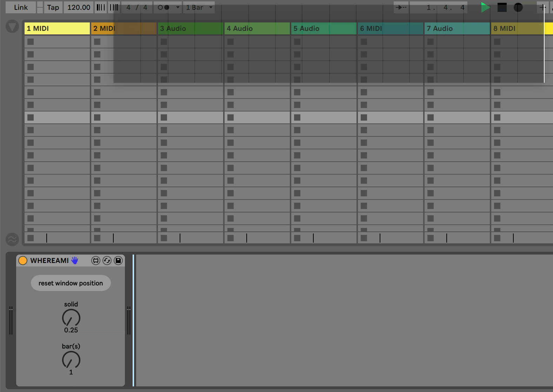
Task: Click highlighted row stop square in 1 MIDI
Action: click(x=31, y=117)
